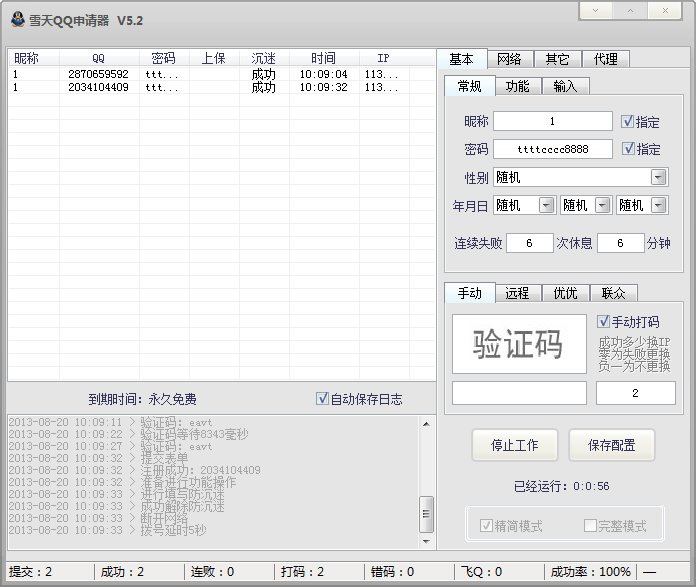
Task: Switch to the 网络 tab
Action: (x=509, y=59)
